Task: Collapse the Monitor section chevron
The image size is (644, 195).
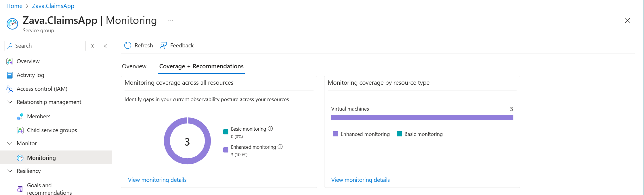Action: (9, 143)
